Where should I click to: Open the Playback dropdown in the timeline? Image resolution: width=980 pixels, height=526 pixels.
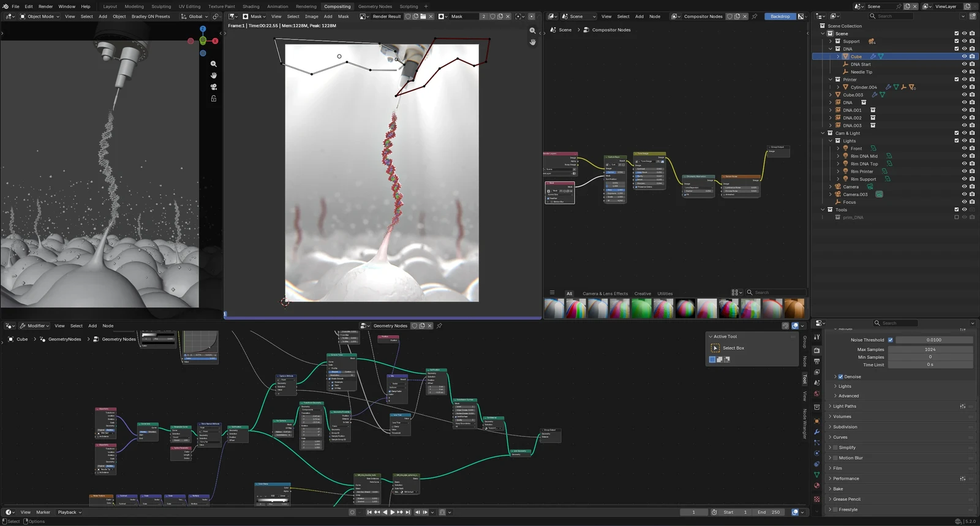pyautogui.click(x=70, y=512)
